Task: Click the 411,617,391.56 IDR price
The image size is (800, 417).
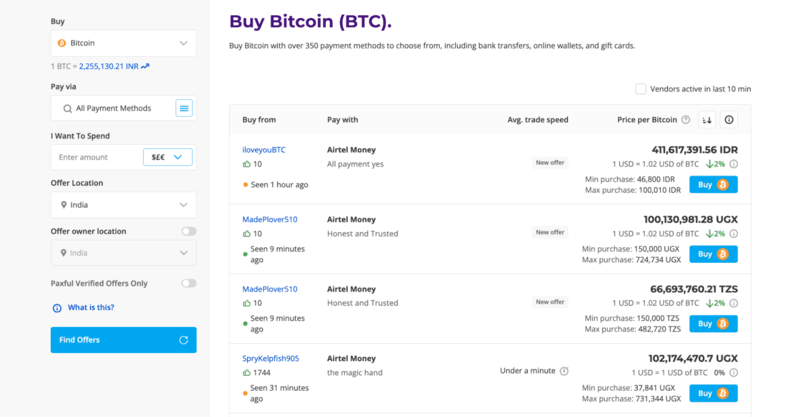Action: (694, 150)
